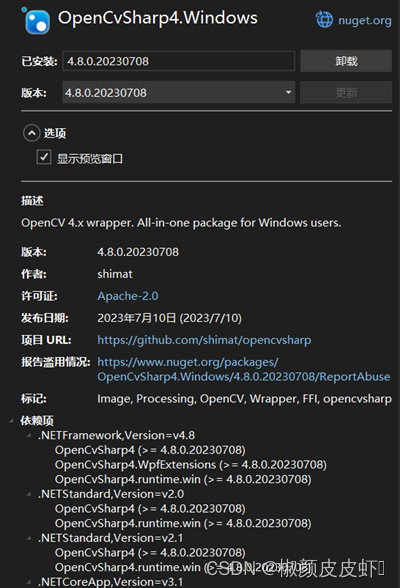
Task: Select OpenCvSharp4 under .NETStandard v2.1
Action: (x=150, y=553)
